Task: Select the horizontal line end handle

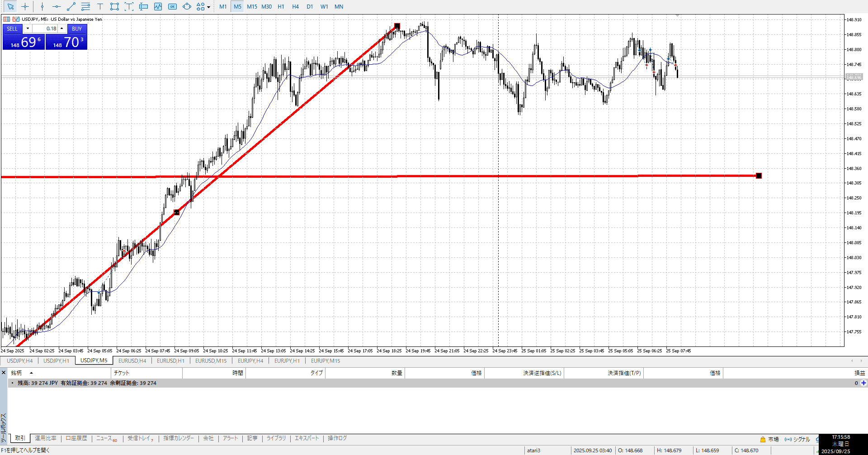Action: coord(759,175)
